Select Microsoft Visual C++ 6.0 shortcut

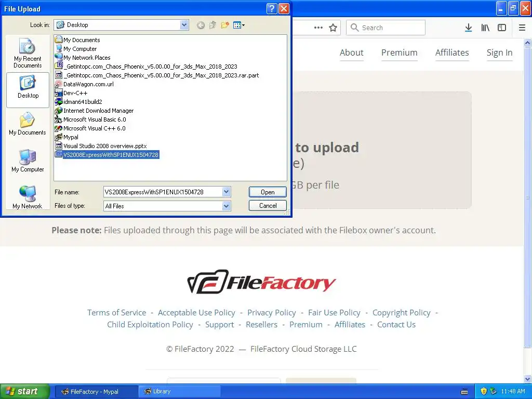click(90, 128)
